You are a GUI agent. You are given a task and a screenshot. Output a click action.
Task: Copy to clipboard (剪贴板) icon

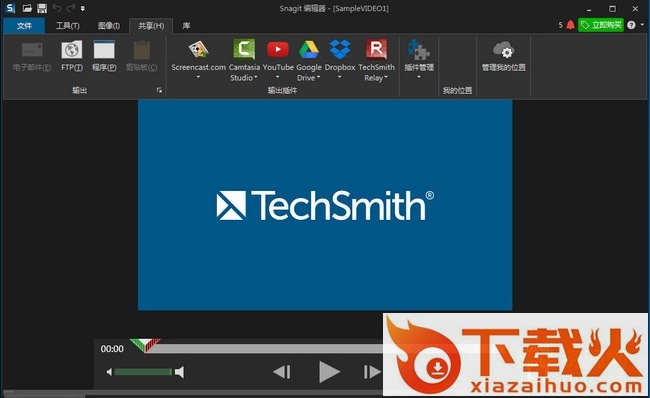[142, 50]
